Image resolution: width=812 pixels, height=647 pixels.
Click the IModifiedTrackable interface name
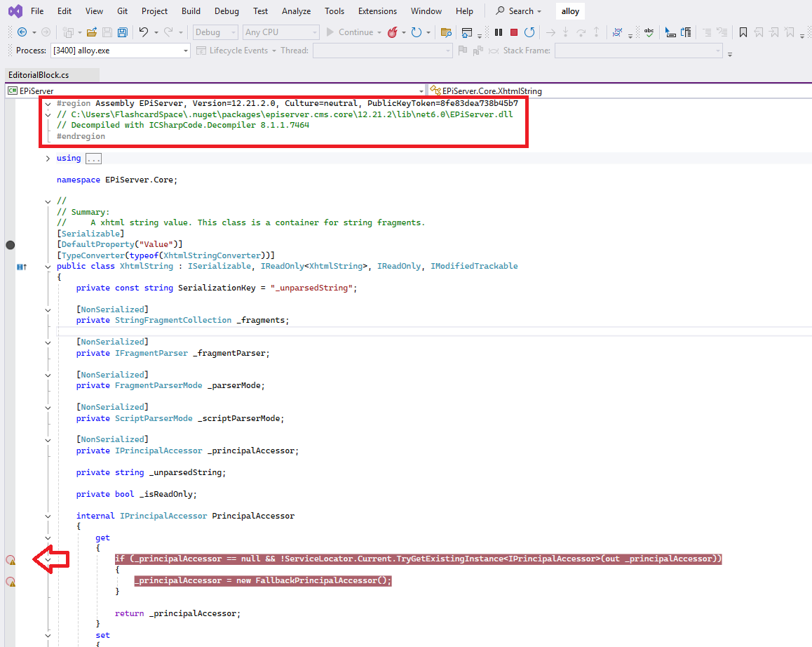(474, 266)
